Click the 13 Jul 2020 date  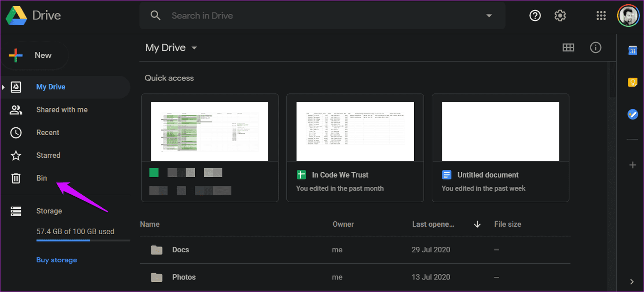tap(431, 277)
